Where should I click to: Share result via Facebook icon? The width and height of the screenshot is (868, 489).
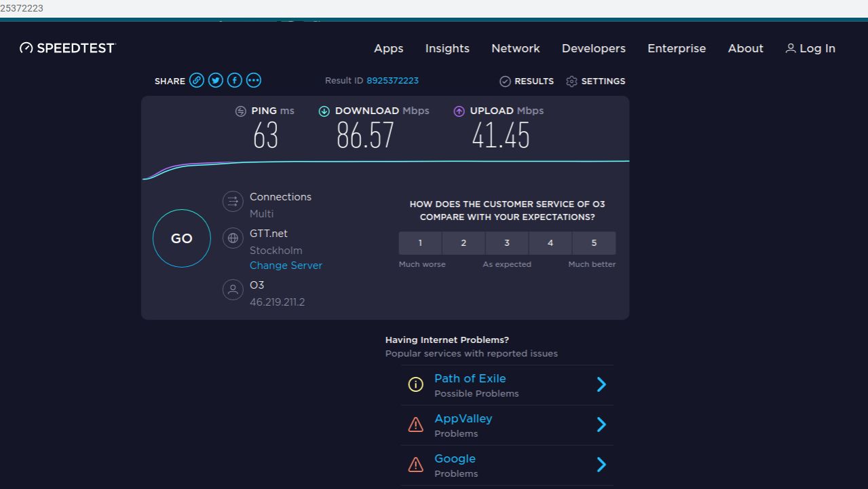click(x=235, y=80)
